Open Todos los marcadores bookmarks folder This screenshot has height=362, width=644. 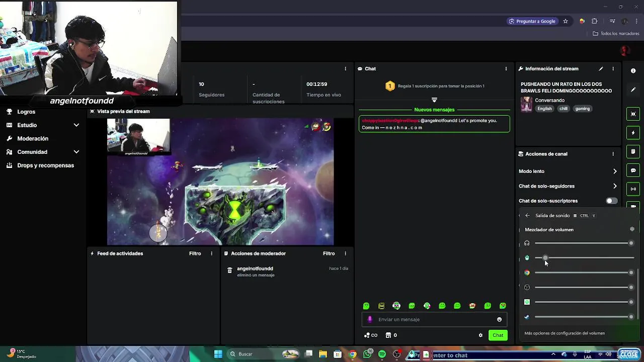pos(616,34)
